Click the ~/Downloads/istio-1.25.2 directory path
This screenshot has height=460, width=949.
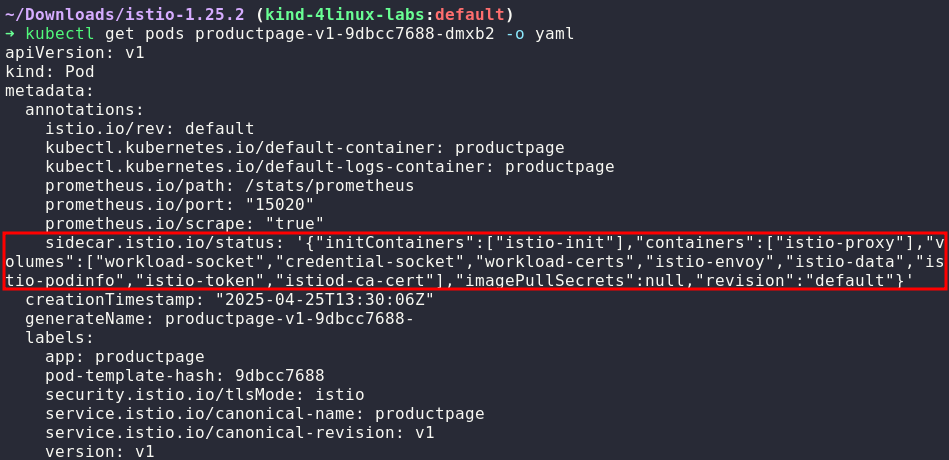pyautogui.click(x=128, y=15)
